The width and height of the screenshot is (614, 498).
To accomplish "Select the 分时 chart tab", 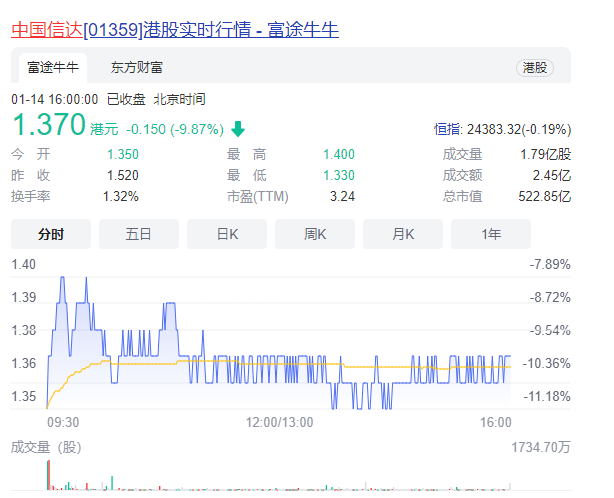I will 51,234.
